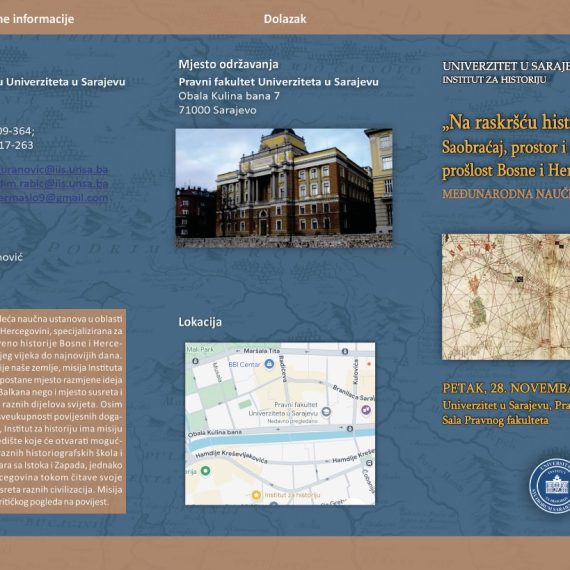The width and height of the screenshot is (570, 570).
Task: Click the transit stop icon on Maršala Tita
Action: coord(345,351)
